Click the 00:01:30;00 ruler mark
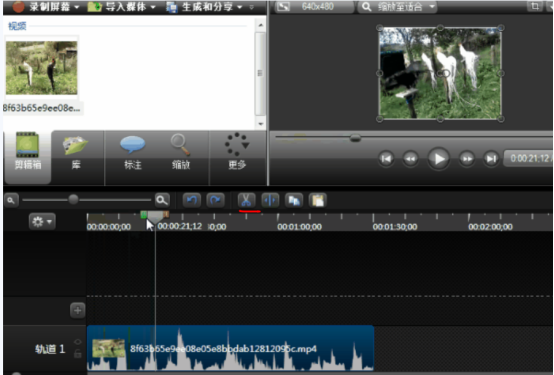The image size is (554, 375). point(395,227)
